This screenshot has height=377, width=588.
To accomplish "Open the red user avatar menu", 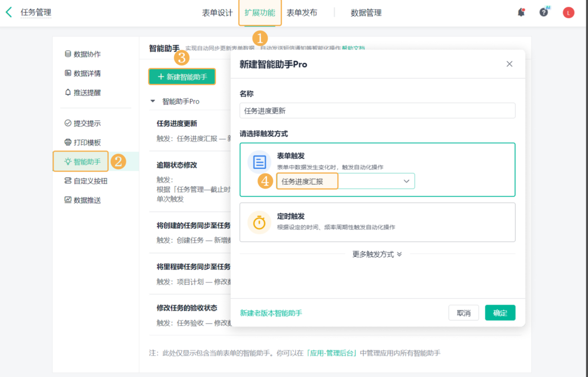I will click(x=568, y=13).
